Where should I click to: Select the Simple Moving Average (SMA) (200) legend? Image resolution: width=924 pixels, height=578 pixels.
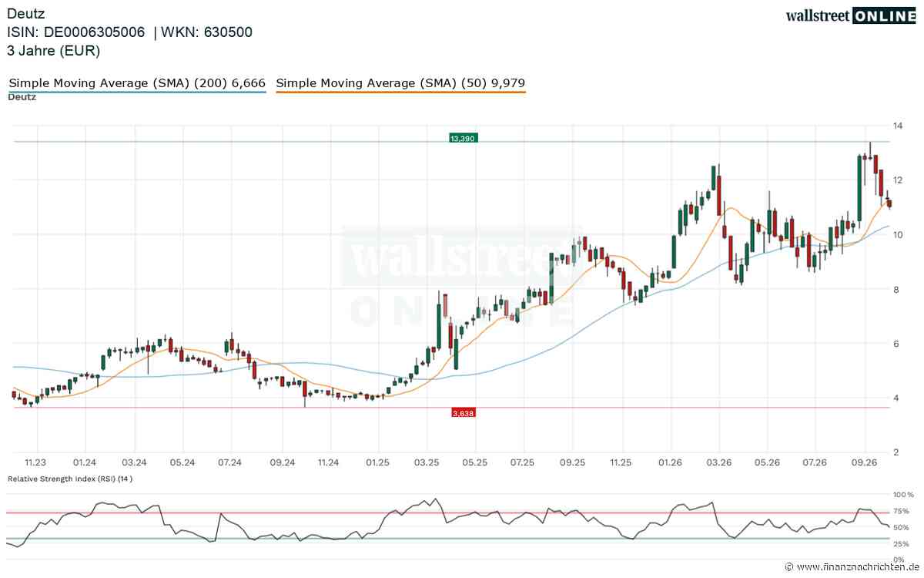137,83
